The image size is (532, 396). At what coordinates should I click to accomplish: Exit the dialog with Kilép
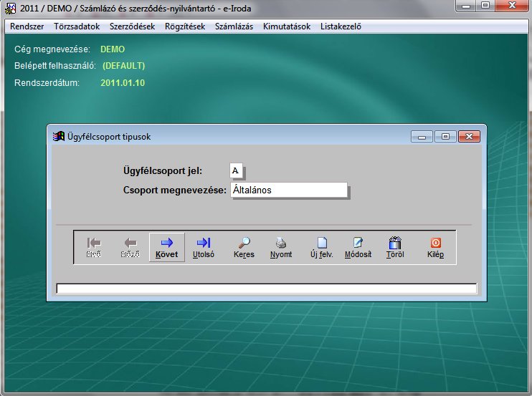coord(435,247)
